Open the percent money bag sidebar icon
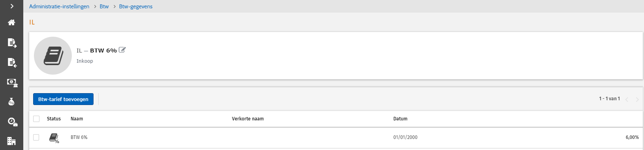Image resolution: width=644 pixels, height=150 pixels. tap(11, 102)
